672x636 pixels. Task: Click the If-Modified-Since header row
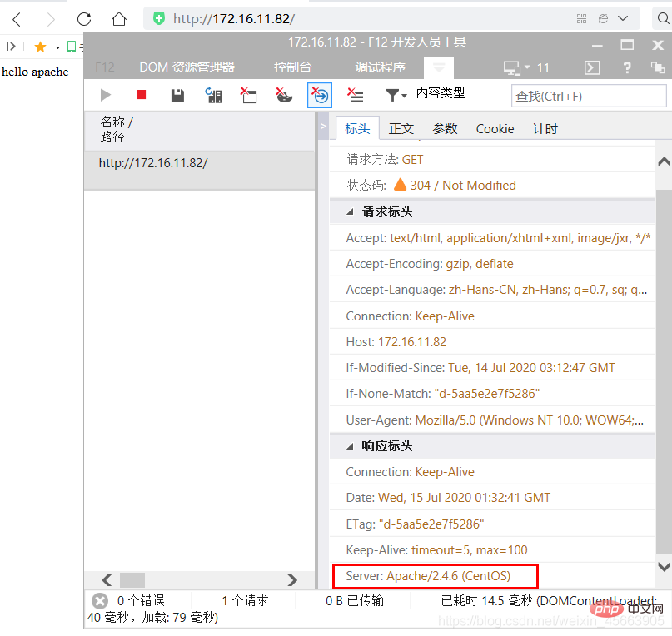[x=492, y=368]
